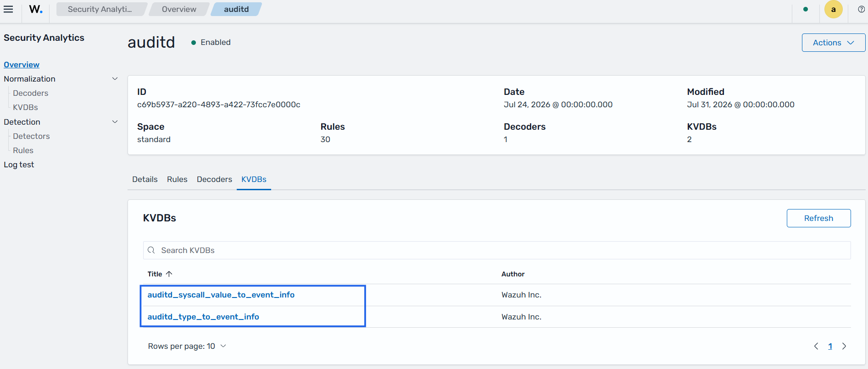Image resolution: width=868 pixels, height=369 pixels.
Task: Select the KVDBs tab
Action: pyautogui.click(x=254, y=179)
